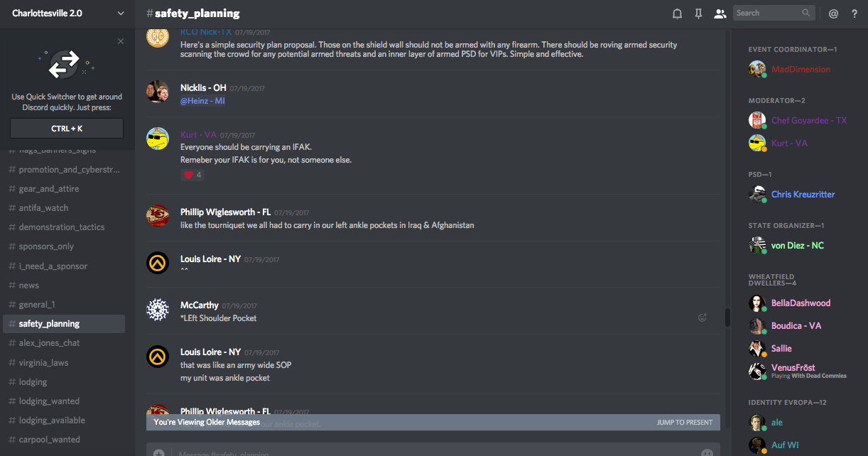The height and width of the screenshot is (456, 868).
Task: Select the lodging_available channel
Action: tap(52, 420)
